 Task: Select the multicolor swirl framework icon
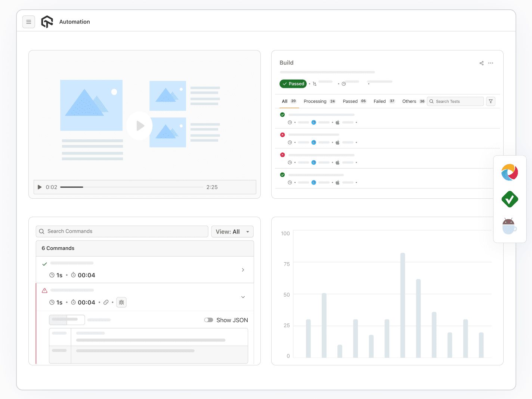pyautogui.click(x=510, y=172)
